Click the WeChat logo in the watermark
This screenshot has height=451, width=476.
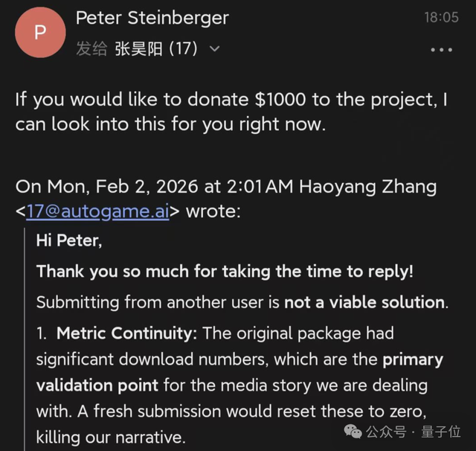click(357, 431)
